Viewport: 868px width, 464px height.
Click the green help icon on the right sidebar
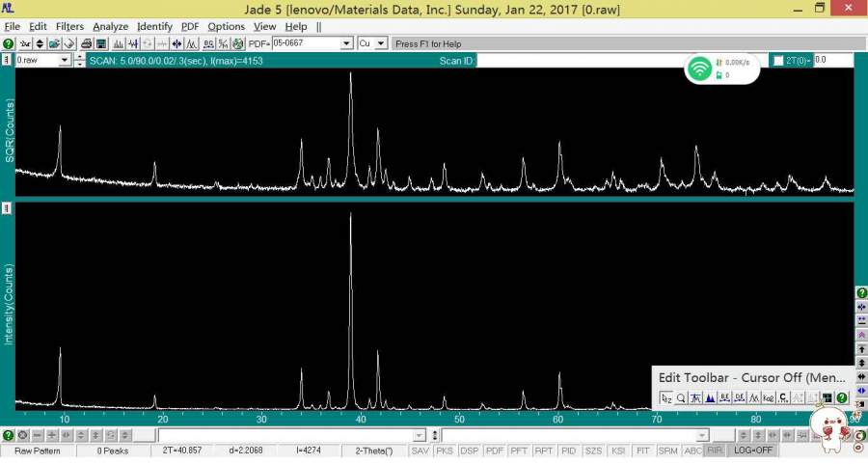pos(861,292)
